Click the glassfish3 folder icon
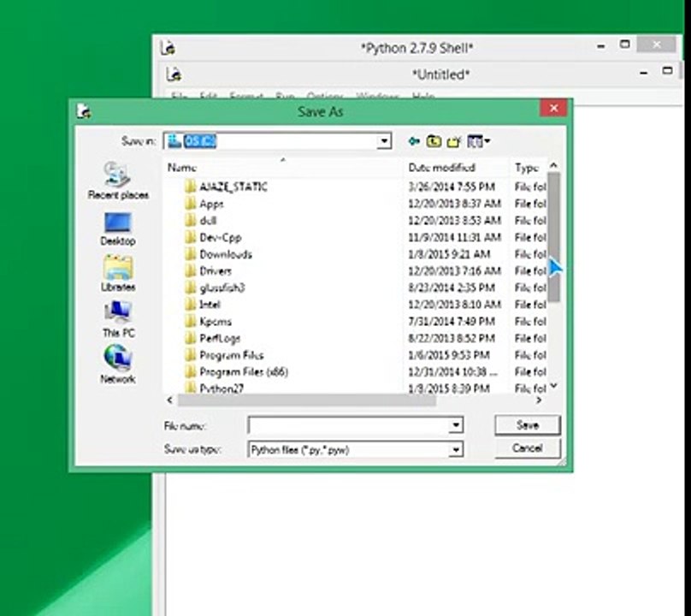The image size is (691, 616). coord(190,287)
